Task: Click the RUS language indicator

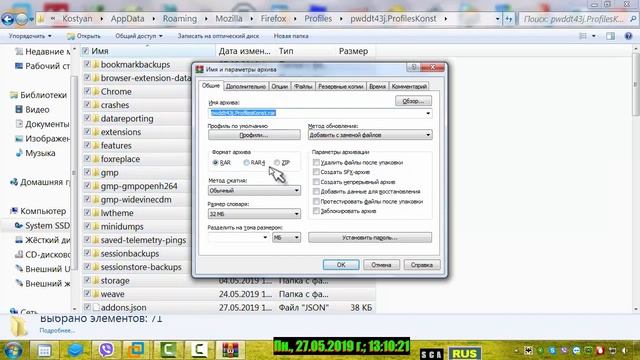Action: pyautogui.click(x=464, y=353)
